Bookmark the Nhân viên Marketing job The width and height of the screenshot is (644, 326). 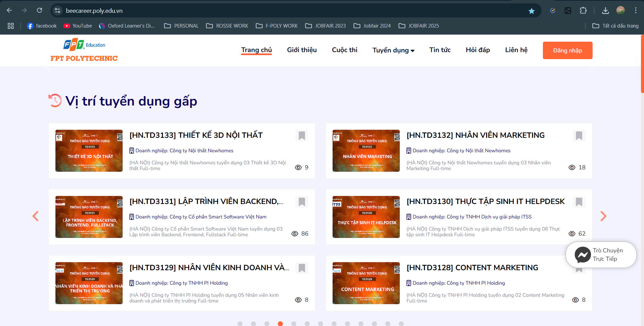(x=579, y=136)
